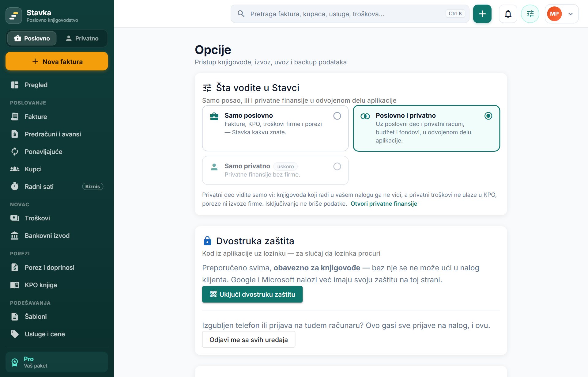Select the Samo poslovno radio option

[x=337, y=116]
